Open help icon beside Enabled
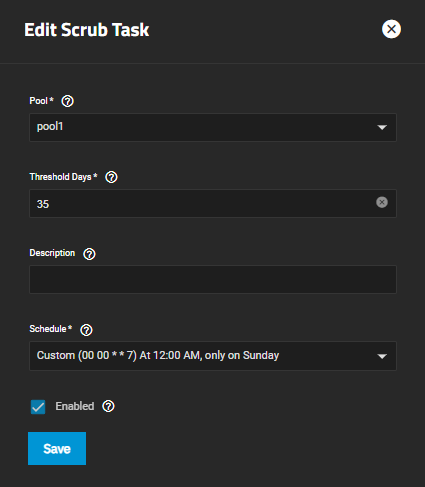 pos(108,406)
